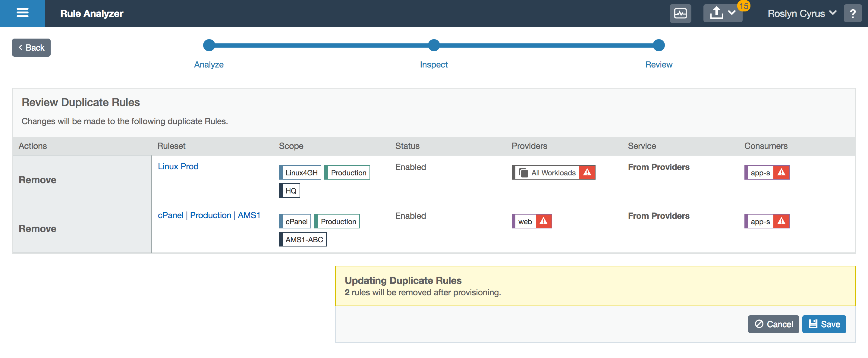This screenshot has width=868, height=358.
Task: Click warning icon on cPanel row app-s consumer
Action: pyautogui.click(x=781, y=221)
